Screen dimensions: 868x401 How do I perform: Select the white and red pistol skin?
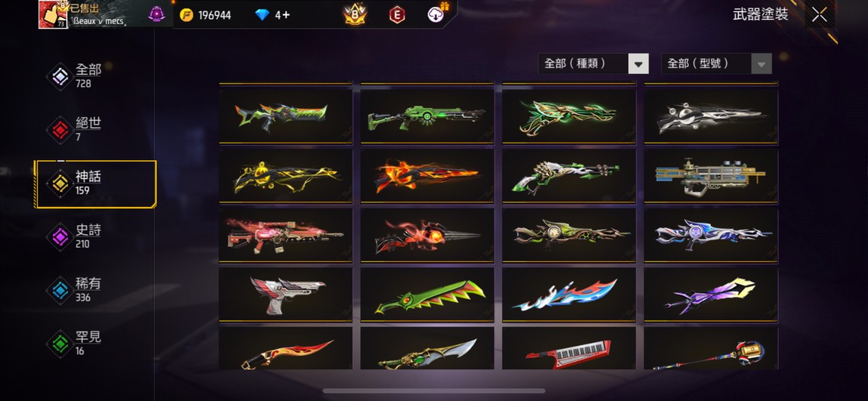pos(285,295)
